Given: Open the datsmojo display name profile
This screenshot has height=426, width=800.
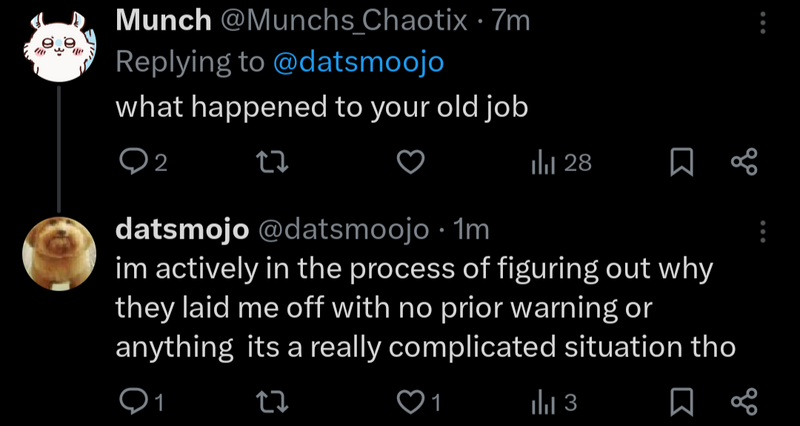Looking at the screenshot, I should click(x=182, y=230).
